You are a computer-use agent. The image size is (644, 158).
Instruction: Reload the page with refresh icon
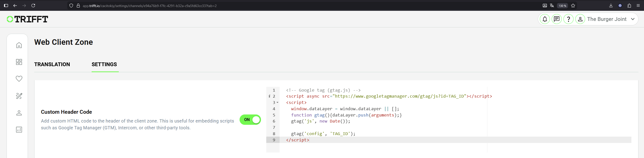pyautogui.click(x=33, y=6)
